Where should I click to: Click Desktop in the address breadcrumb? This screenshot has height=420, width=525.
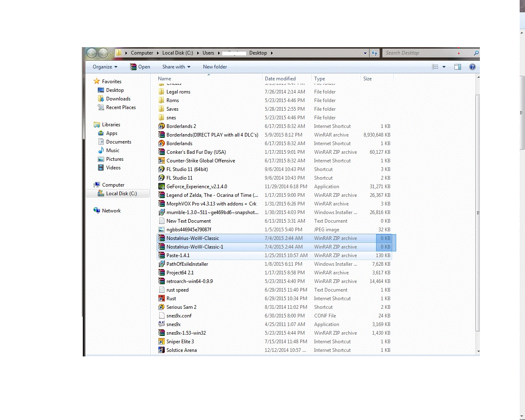tap(258, 53)
